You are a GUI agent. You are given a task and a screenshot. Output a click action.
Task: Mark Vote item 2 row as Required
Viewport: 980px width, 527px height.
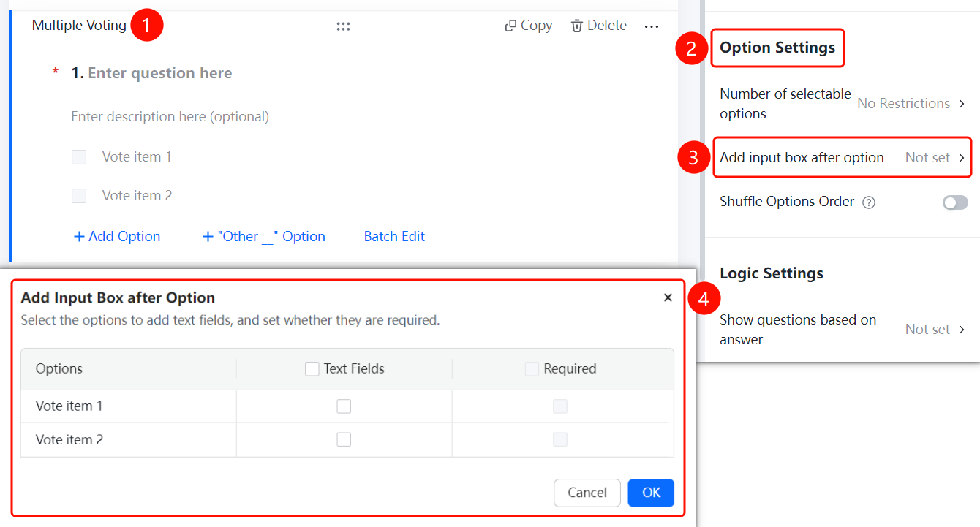[560, 439]
